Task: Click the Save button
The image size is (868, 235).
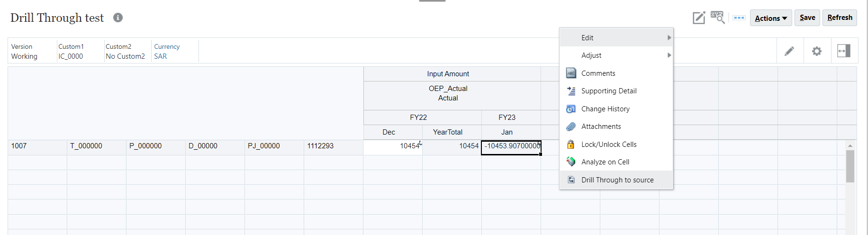Action: 807,18
